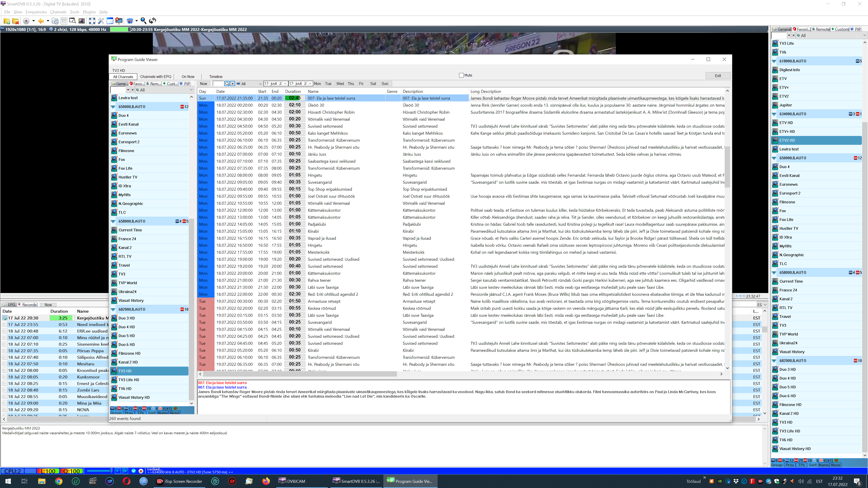Viewport: 868px width, 488px height.
Task: Click the red record button in toolbar
Action: point(26,21)
